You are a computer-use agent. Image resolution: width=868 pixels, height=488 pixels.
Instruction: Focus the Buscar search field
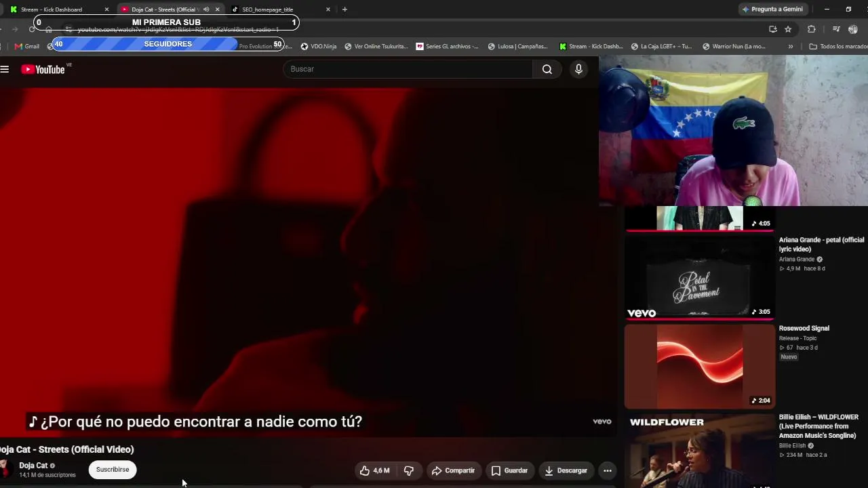[408, 69]
